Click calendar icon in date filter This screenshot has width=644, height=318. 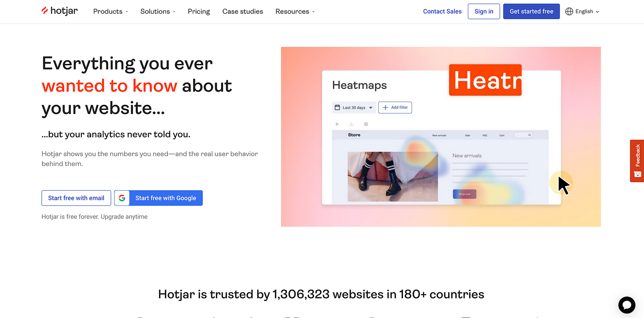click(338, 108)
